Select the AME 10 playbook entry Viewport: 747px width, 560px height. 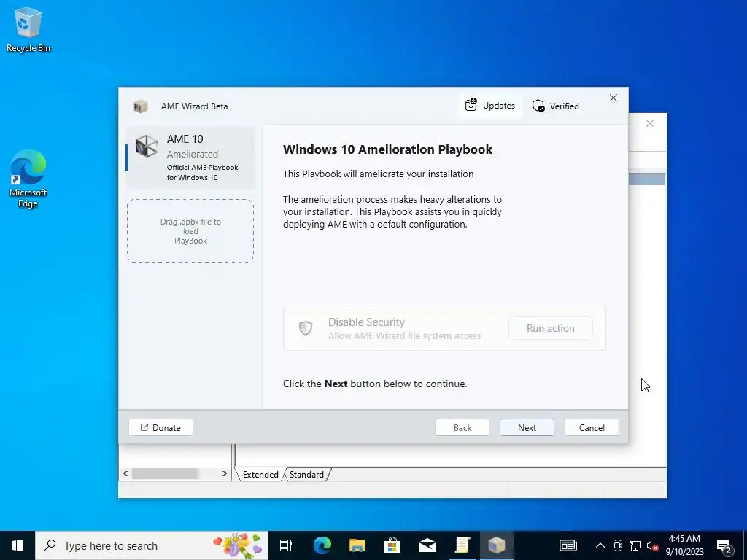tap(190, 157)
